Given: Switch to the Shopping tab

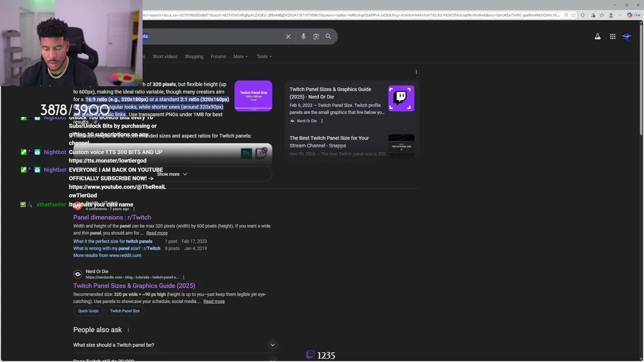Looking at the screenshot, I should [x=194, y=56].
